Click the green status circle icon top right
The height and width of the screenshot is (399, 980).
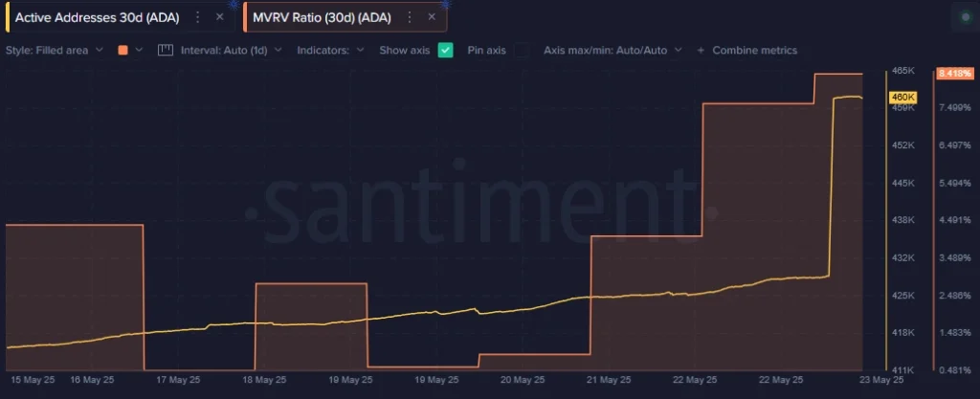965,17
